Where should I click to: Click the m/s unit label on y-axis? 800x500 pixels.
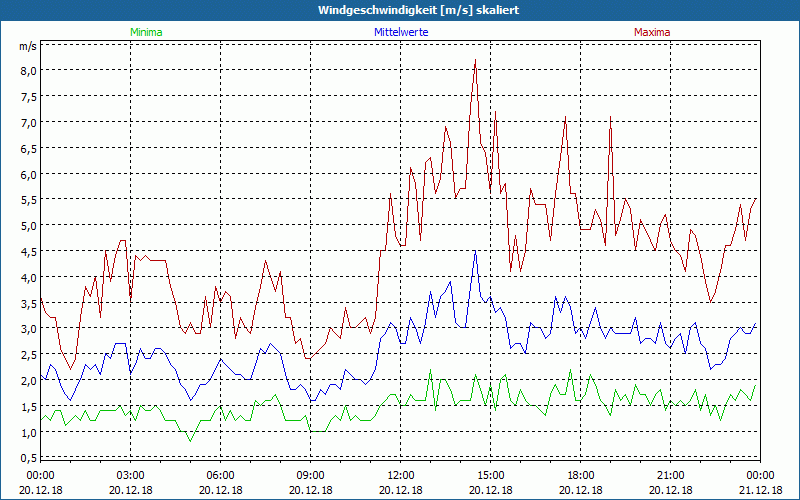pos(28,46)
